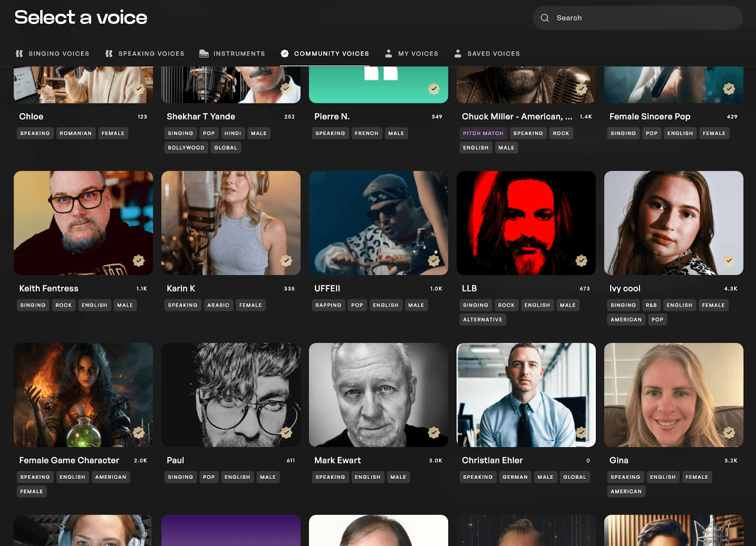
Task: Click the My Voices person icon
Action: point(389,53)
